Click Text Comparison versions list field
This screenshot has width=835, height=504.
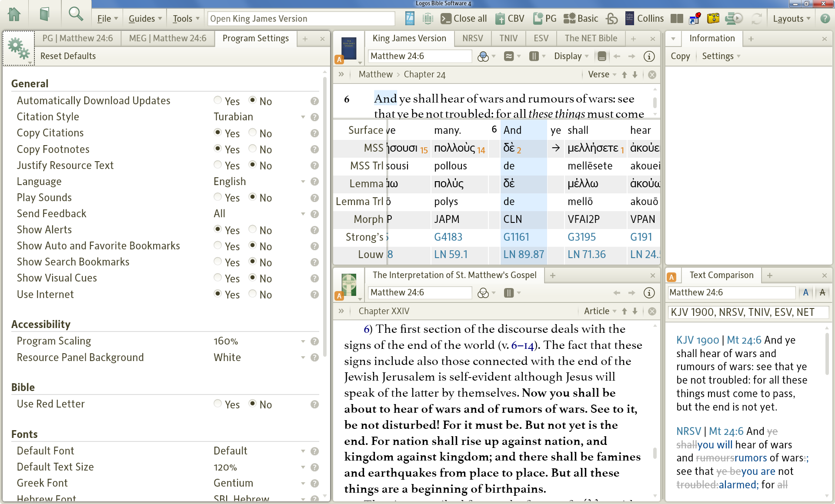[x=748, y=312]
